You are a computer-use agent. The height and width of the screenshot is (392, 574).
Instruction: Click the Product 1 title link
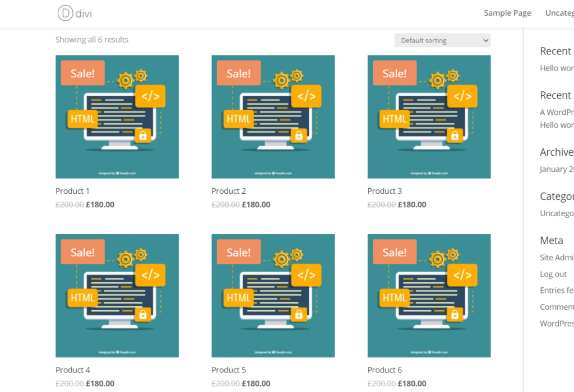click(72, 191)
